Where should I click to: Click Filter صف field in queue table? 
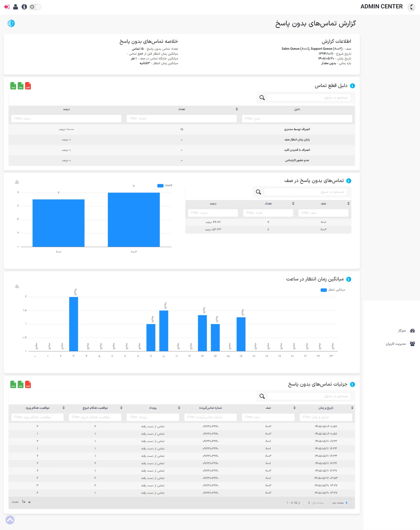point(323,213)
